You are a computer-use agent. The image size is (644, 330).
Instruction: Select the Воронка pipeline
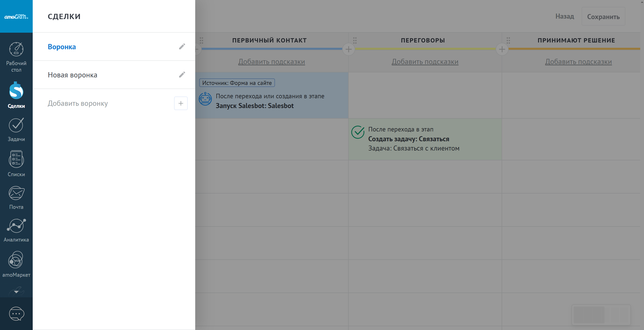tap(62, 47)
